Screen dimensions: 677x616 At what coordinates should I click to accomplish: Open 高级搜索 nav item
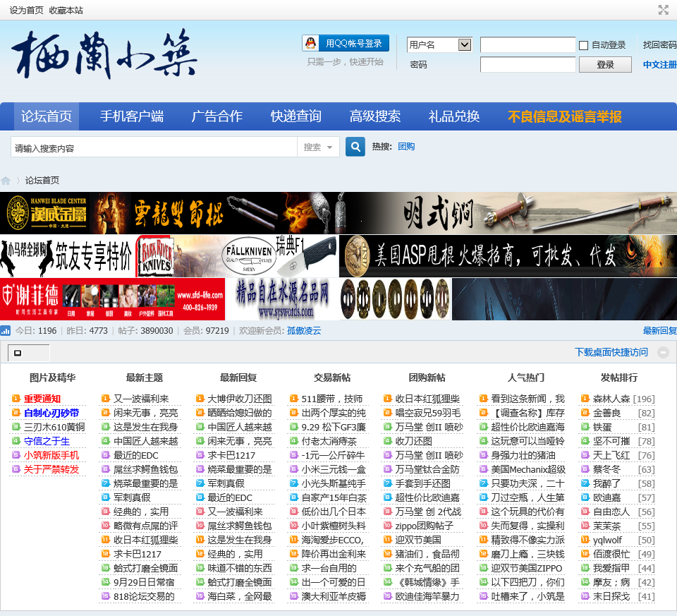pyautogui.click(x=374, y=116)
